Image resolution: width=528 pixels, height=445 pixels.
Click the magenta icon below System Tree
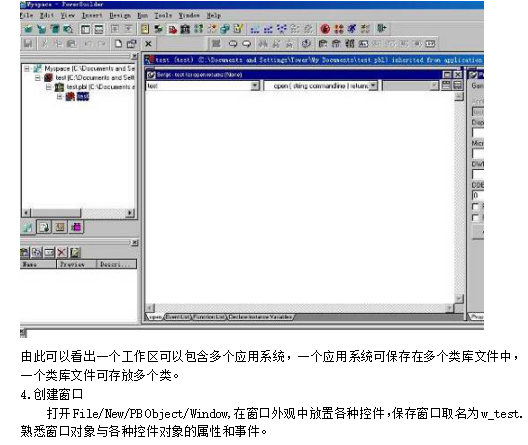click(76, 227)
